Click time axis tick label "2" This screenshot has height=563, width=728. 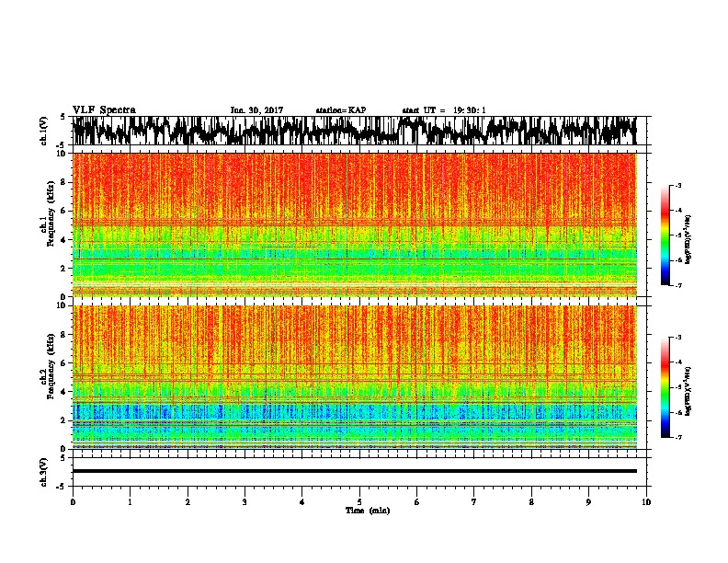(188, 502)
